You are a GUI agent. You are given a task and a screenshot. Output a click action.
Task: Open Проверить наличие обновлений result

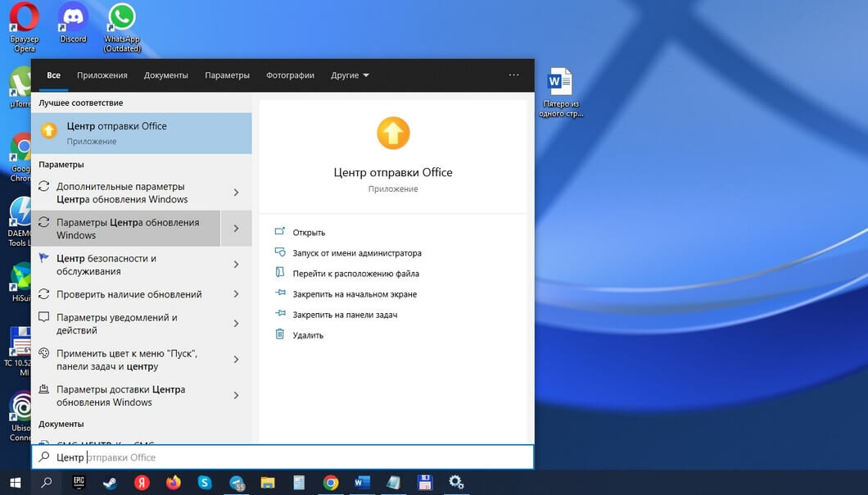click(x=125, y=293)
